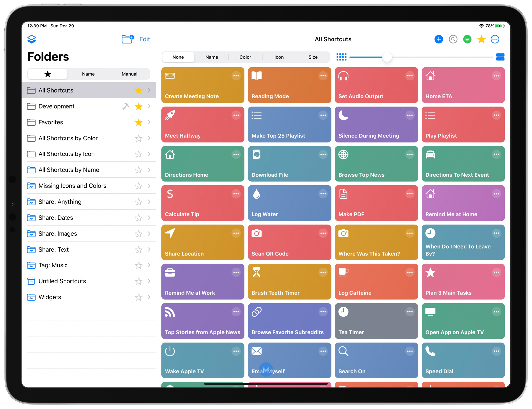
Task: Click yellow star favorites toolbar icon
Action: point(481,39)
